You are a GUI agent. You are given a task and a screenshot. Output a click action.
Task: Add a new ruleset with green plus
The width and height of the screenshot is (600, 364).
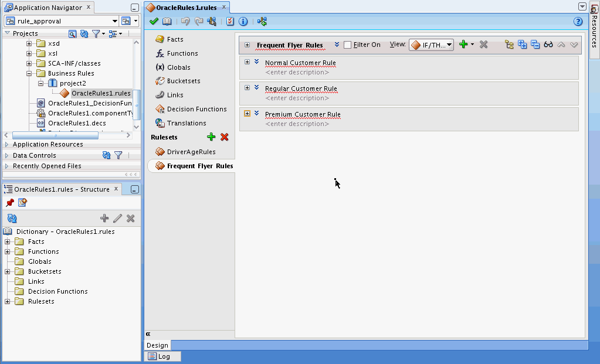click(x=211, y=137)
